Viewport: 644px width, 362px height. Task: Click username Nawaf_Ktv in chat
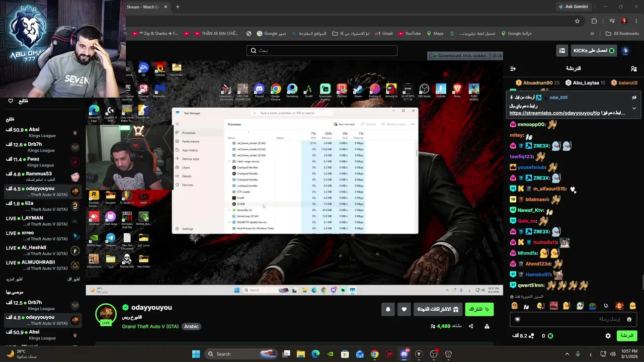(530, 210)
